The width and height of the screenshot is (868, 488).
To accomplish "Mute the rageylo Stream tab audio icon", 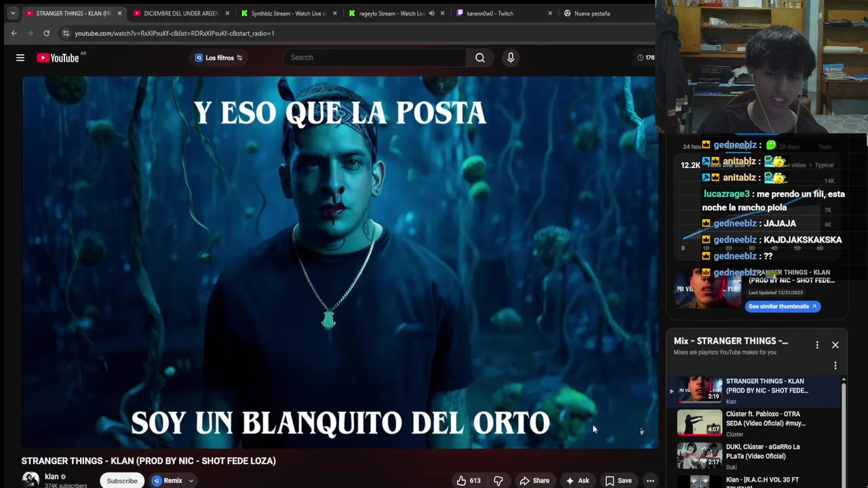I will pos(431,14).
